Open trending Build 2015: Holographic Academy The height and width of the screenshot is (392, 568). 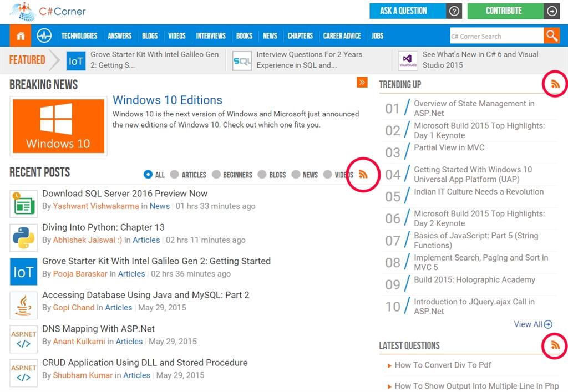(475, 280)
